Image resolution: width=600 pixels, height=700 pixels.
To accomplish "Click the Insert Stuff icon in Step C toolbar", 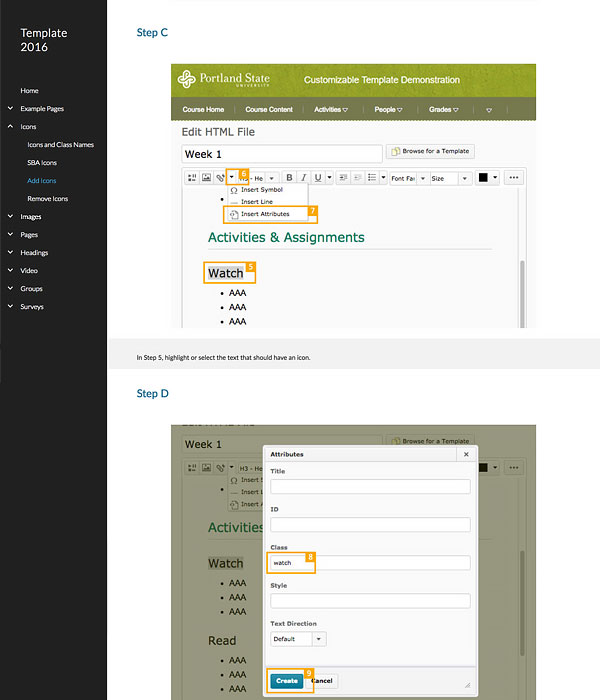I will coord(192,178).
